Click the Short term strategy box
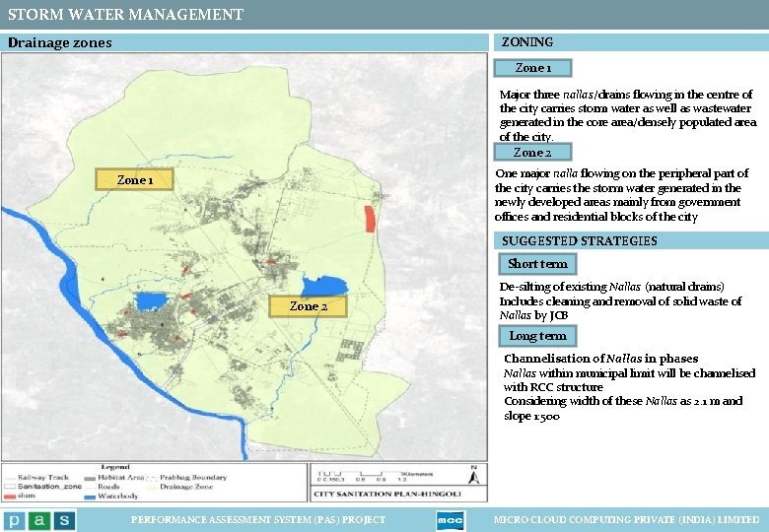Screen dimensions: 769x532 pos(537,264)
